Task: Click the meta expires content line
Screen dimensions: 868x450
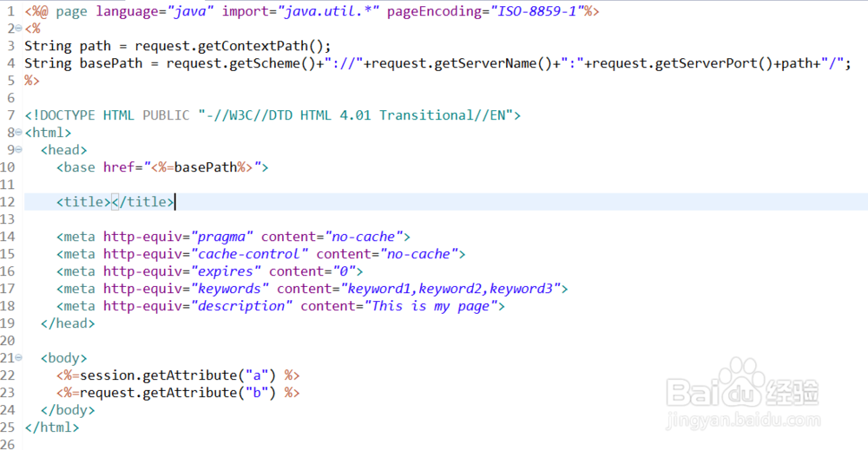Action: click(x=209, y=271)
